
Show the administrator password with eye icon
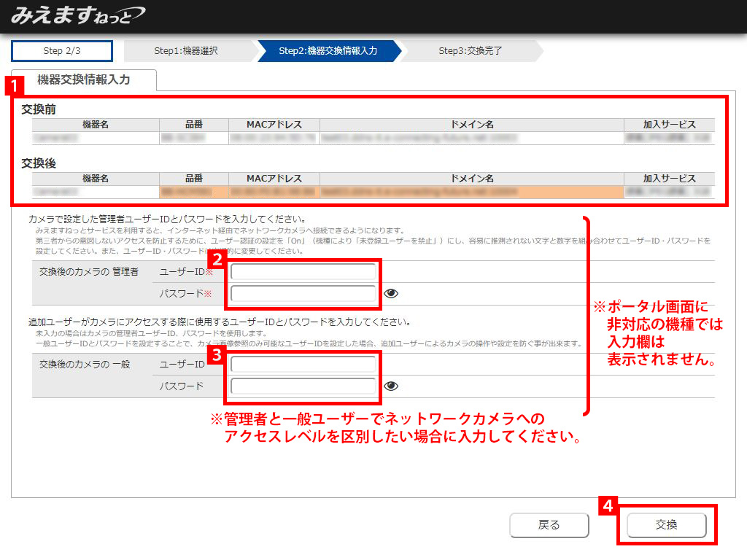click(391, 294)
